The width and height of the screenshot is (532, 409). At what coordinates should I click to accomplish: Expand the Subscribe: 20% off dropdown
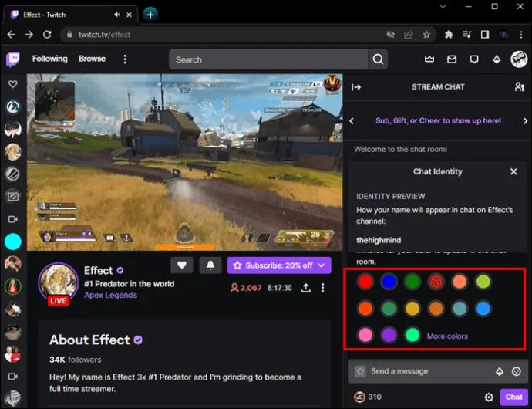[322, 265]
